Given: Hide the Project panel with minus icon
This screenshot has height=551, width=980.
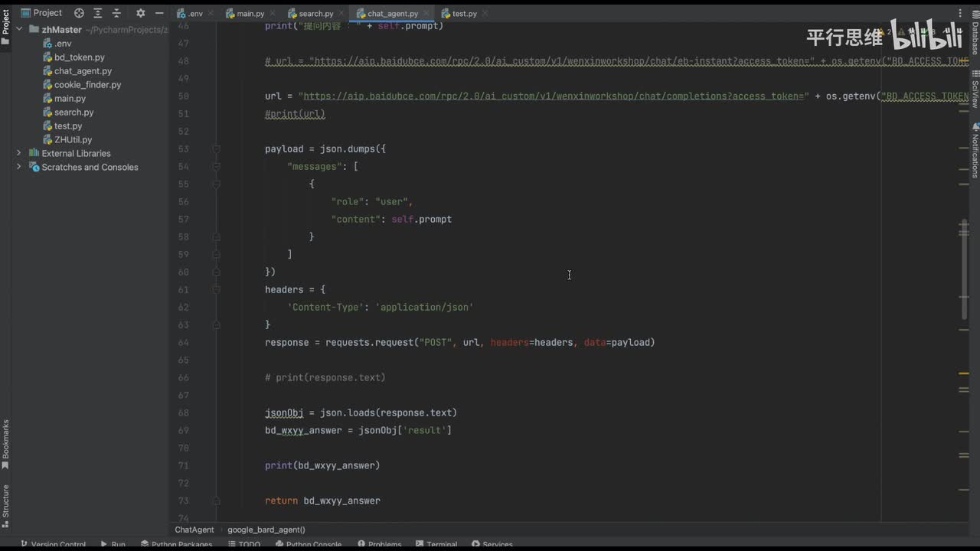Looking at the screenshot, I should pyautogui.click(x=159, y=13).
